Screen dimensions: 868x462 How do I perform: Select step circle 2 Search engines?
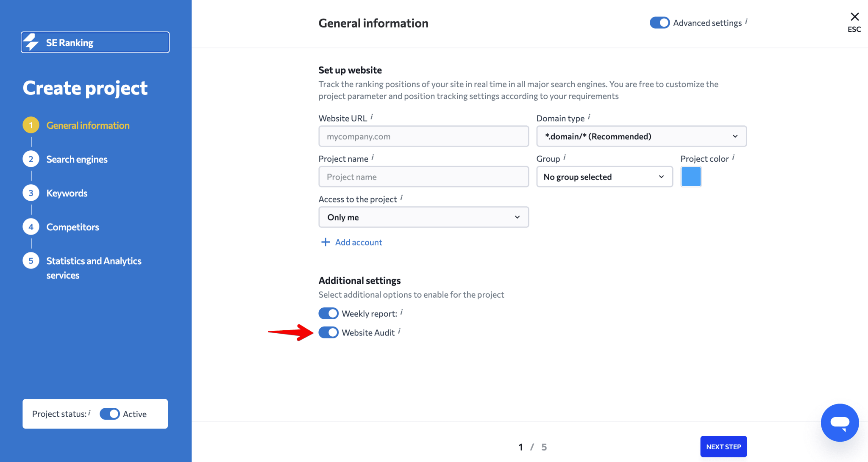(x=31, y=159)
